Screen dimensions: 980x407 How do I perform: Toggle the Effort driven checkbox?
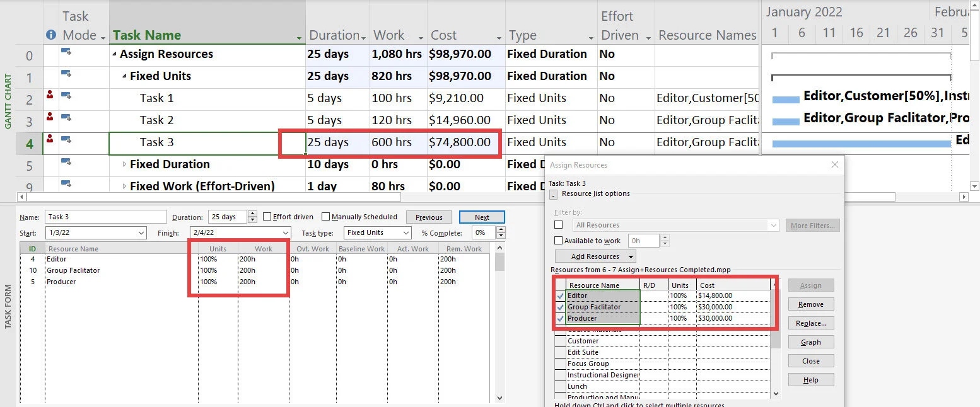[x=267, y=217]
